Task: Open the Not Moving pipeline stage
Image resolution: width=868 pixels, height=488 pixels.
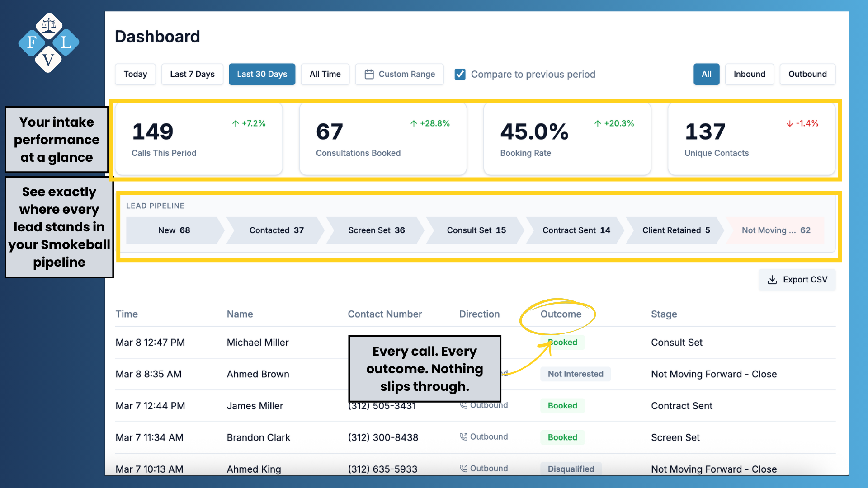Action: 775,230
